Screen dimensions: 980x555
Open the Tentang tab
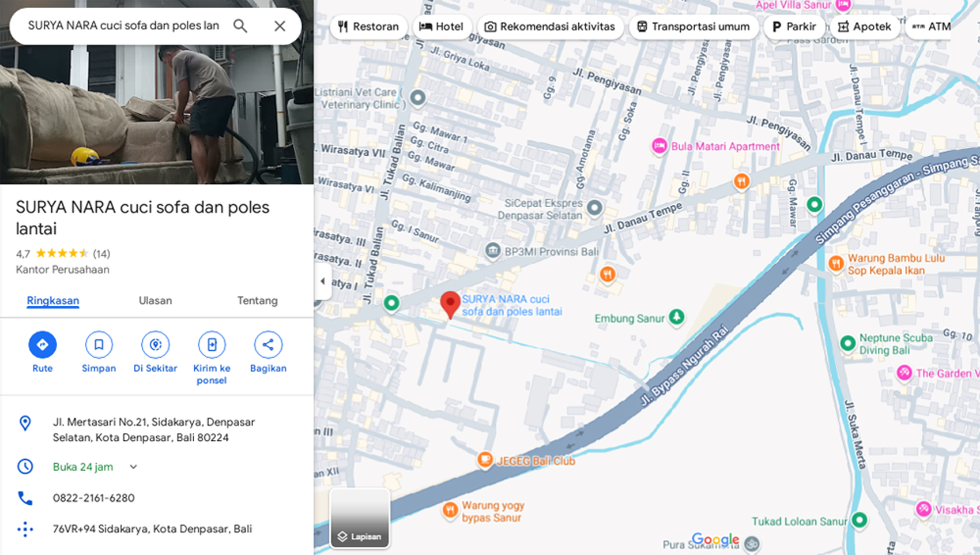coord(257,301)
